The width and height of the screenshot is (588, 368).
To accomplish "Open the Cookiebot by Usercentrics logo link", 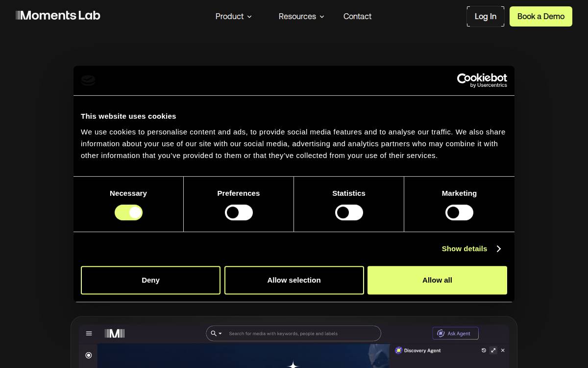I will coord(482,80).
